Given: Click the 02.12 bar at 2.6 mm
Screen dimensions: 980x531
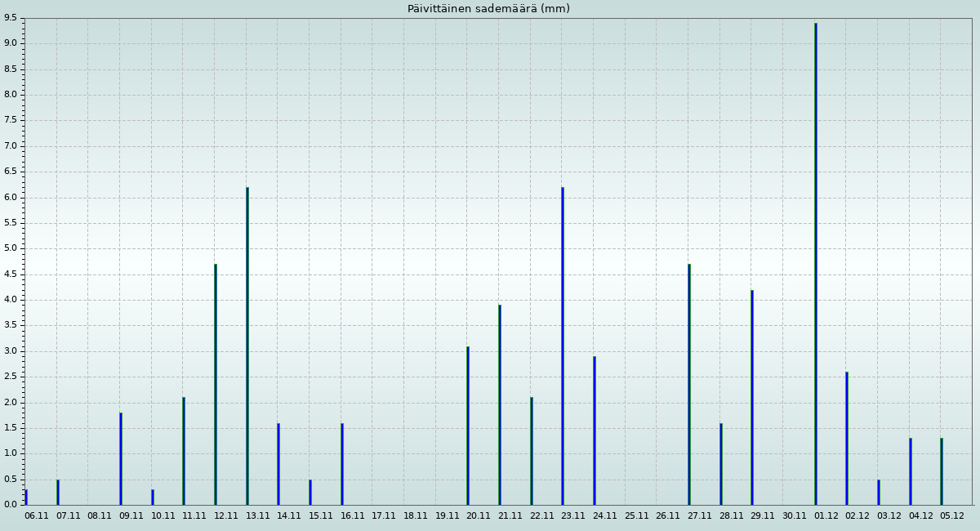Looking at the screenshot, I should 847,438.
